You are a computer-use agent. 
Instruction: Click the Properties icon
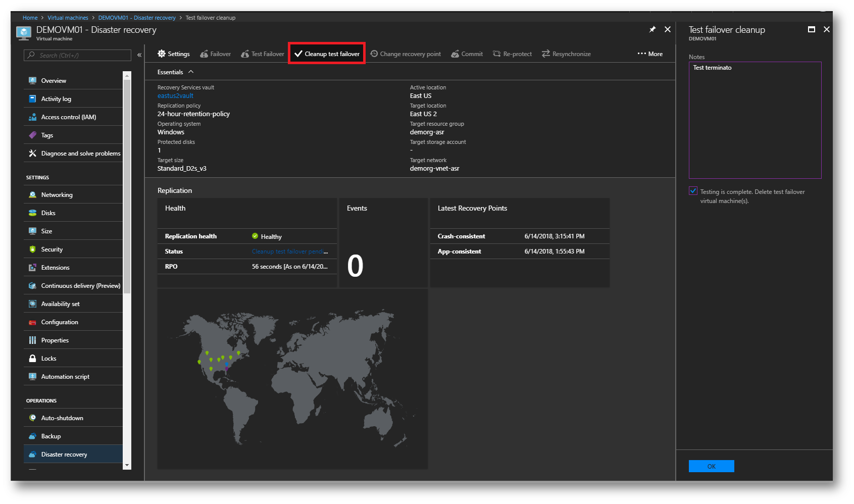(32, 340)
